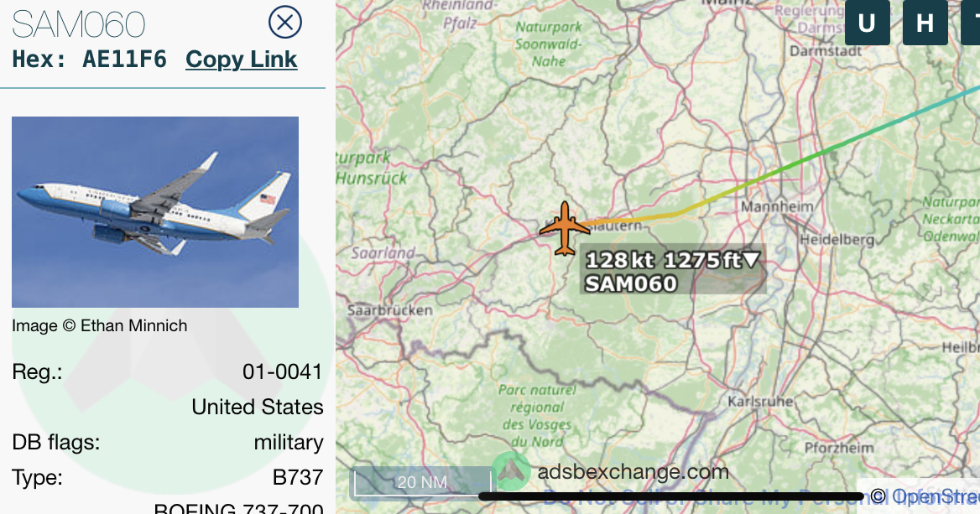
Task: Click the Karlsruhe city label on map
Action: [x=760, y=402]
